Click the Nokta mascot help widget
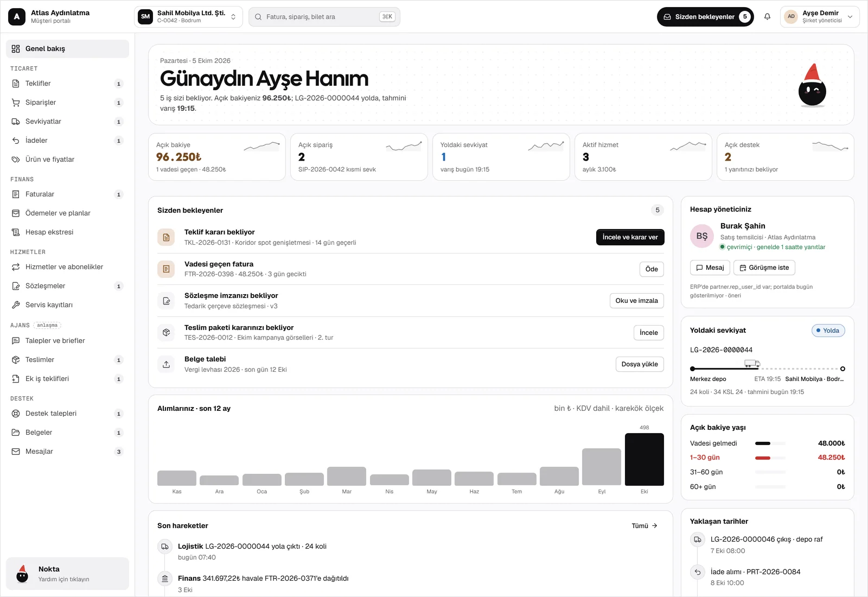The height and width of the screenshot is (597, 868). point(68,574)
